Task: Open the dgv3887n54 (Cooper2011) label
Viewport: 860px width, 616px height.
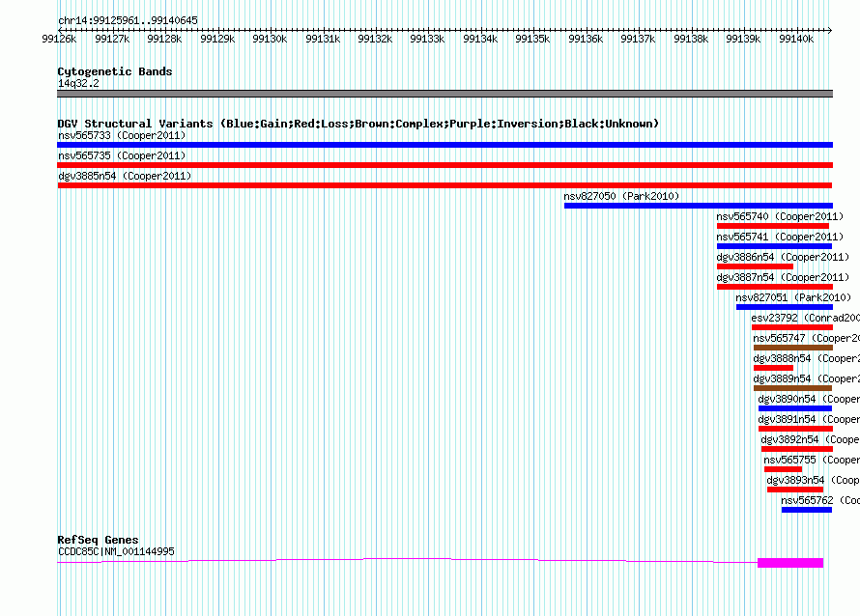Action: pos(783,277)
